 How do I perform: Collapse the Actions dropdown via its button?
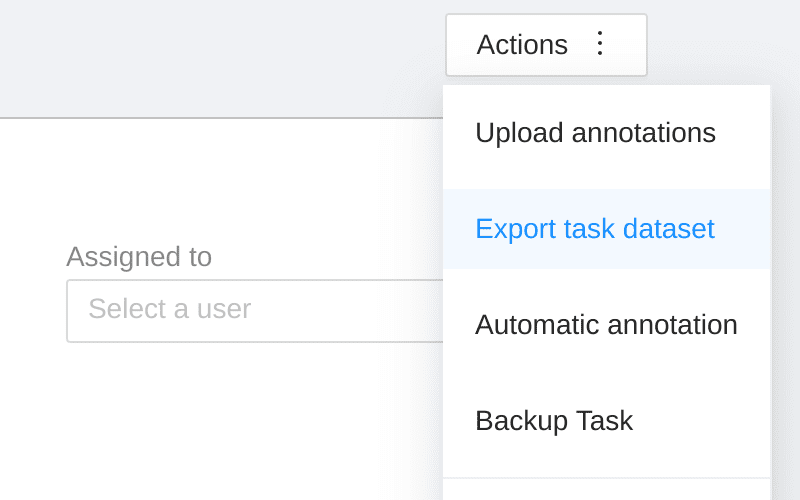point(546,45)
